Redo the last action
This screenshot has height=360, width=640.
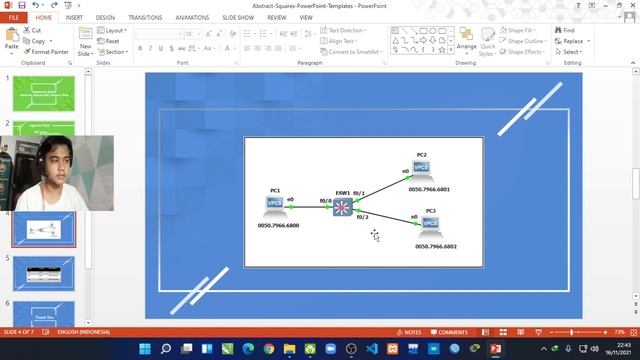54,5
